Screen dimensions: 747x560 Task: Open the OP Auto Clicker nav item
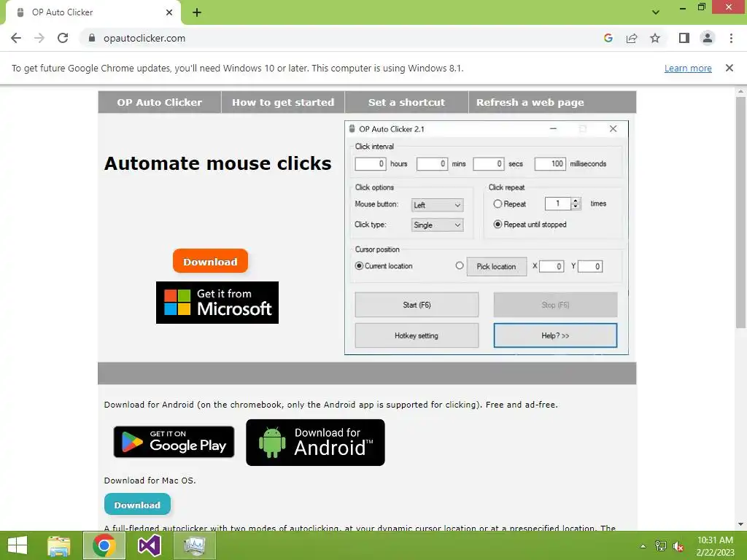tap(160, 102)
